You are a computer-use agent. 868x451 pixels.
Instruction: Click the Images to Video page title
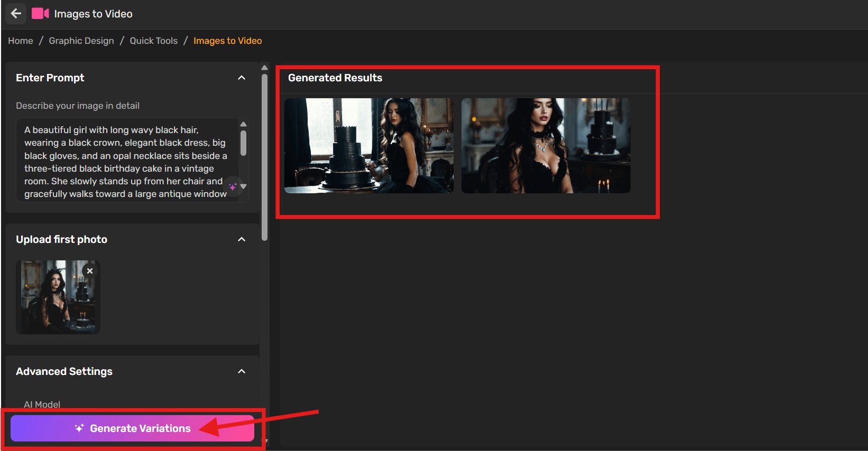tap(93, 14)
